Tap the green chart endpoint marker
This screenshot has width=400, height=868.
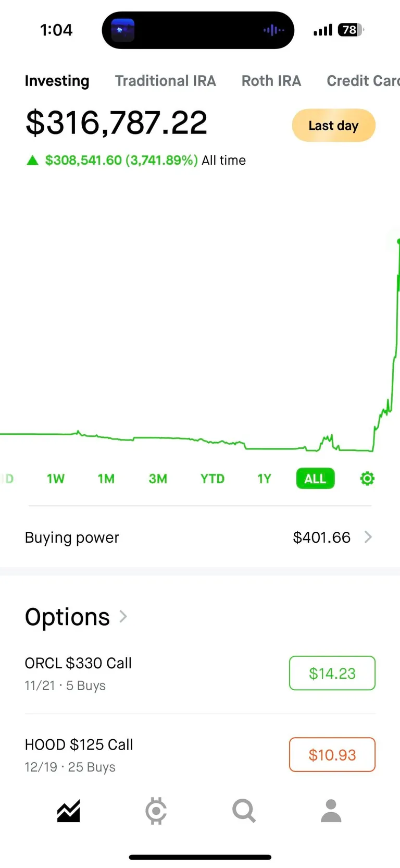tap(398, 242)
